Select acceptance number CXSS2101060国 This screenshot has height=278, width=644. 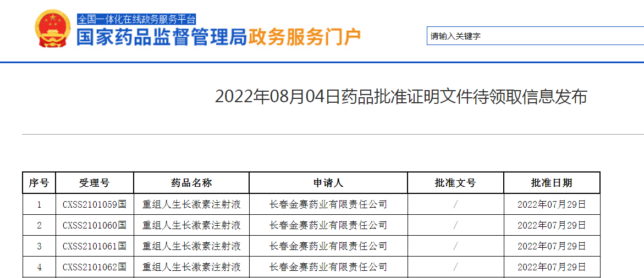coord(95,225)
